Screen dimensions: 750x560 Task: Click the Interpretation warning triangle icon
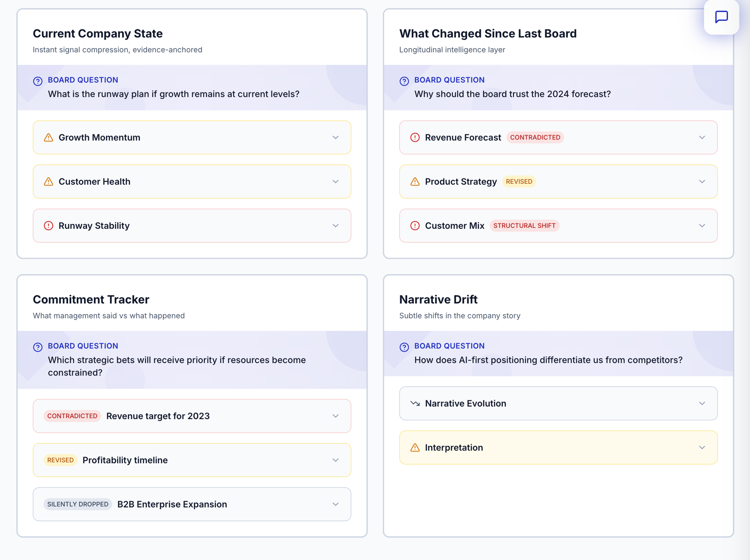coord(415,447)
